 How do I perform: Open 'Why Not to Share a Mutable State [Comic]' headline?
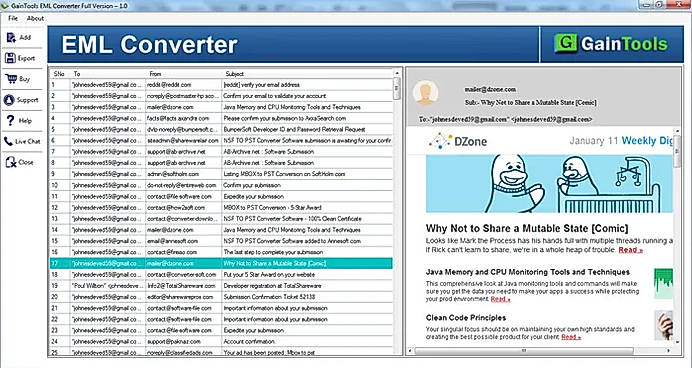tap(527, 229)
